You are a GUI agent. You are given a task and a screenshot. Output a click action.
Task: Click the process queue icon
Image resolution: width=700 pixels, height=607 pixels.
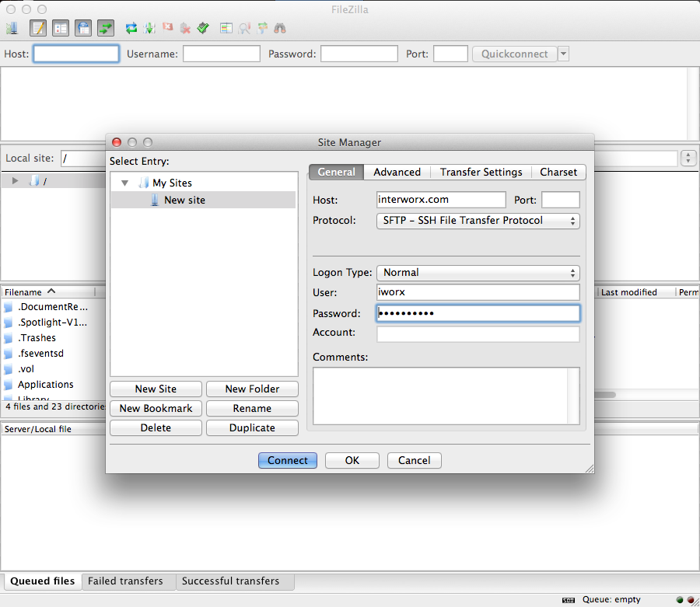tap(149, 29)
